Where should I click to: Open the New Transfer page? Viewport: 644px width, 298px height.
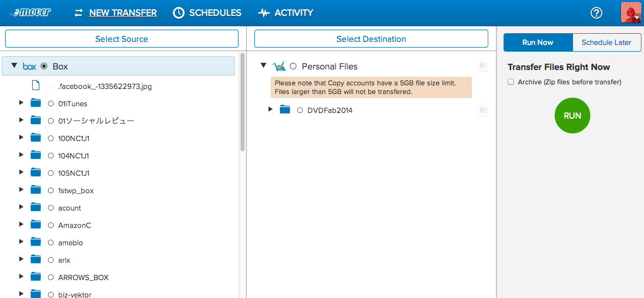click(x=115, y=13)
